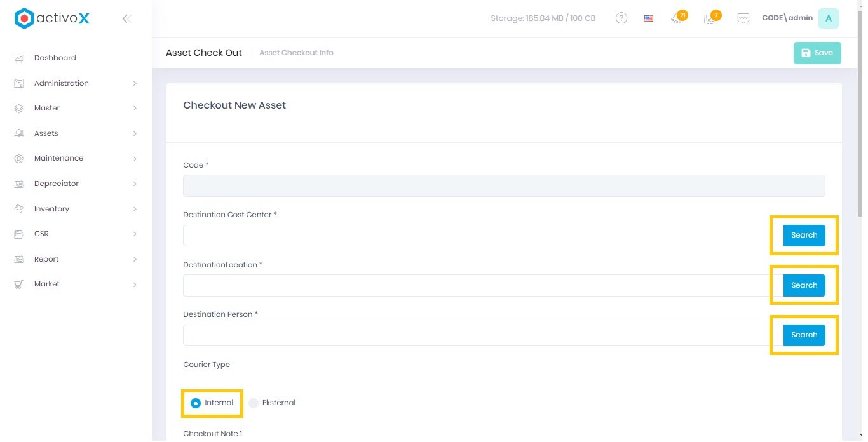This screenshot has height=442, width=868.
Task: Search for Destination Cost Center
Action: click(804, 236)
